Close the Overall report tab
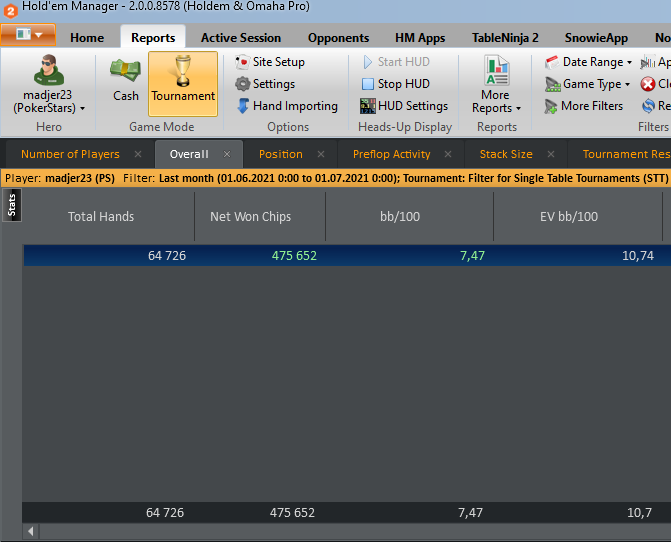Viewport: 671px width, 542px height. pos(227,154)
